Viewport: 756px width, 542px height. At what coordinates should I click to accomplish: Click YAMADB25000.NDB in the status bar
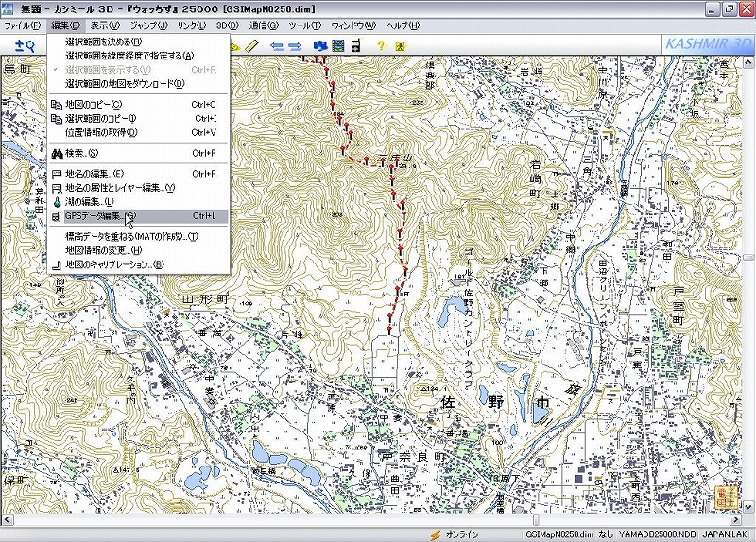click(x=657, y=534)
